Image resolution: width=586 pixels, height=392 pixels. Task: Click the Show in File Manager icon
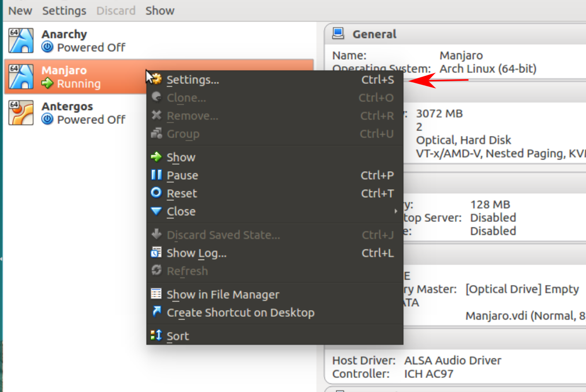(x=157, y=294)
